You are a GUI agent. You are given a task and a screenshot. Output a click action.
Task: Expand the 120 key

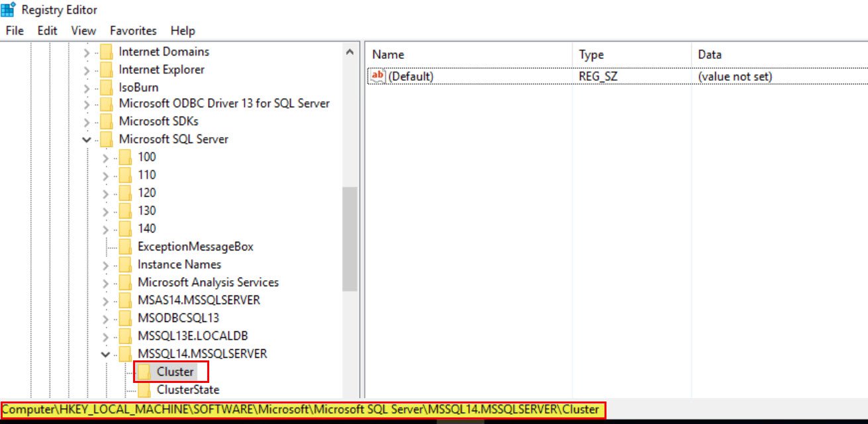(x=105, y=193)
